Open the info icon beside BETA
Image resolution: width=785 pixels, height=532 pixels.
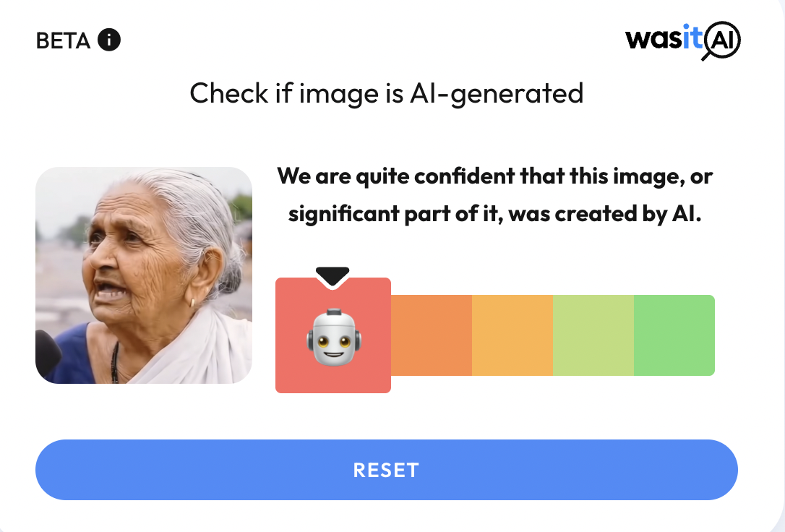[x=108, y=40]
